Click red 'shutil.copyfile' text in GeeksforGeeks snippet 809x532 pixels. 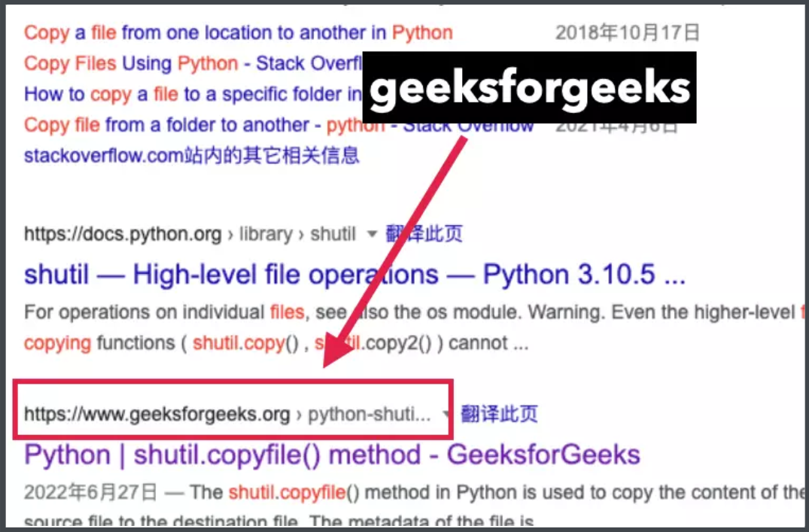[x=287, y=492]
